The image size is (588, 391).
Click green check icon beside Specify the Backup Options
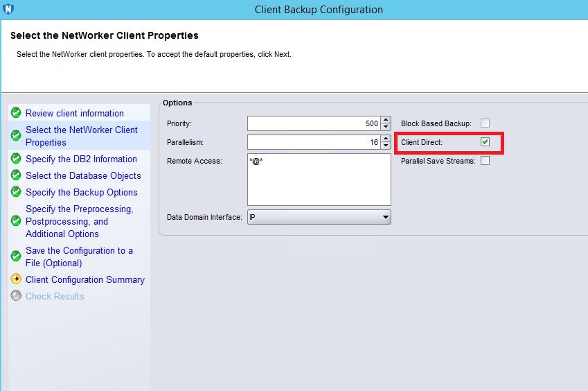coord(16,191)
